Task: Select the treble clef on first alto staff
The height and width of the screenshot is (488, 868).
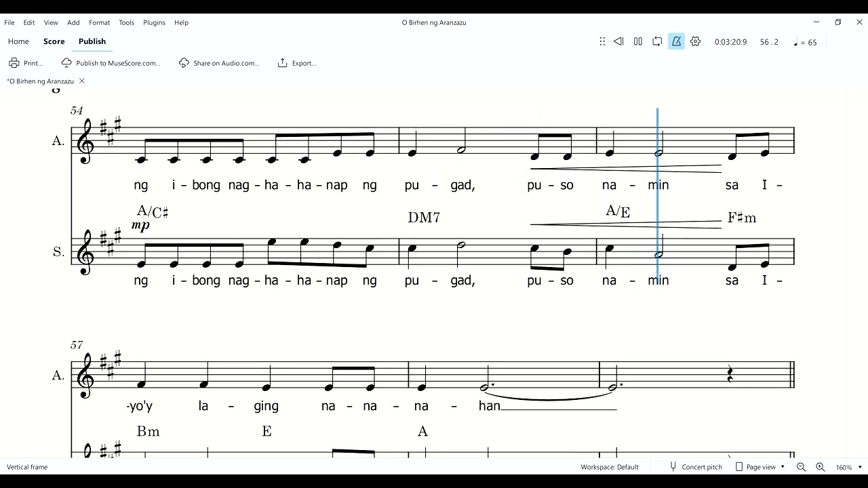Action: pyautogui.click(x=86, y=143)
